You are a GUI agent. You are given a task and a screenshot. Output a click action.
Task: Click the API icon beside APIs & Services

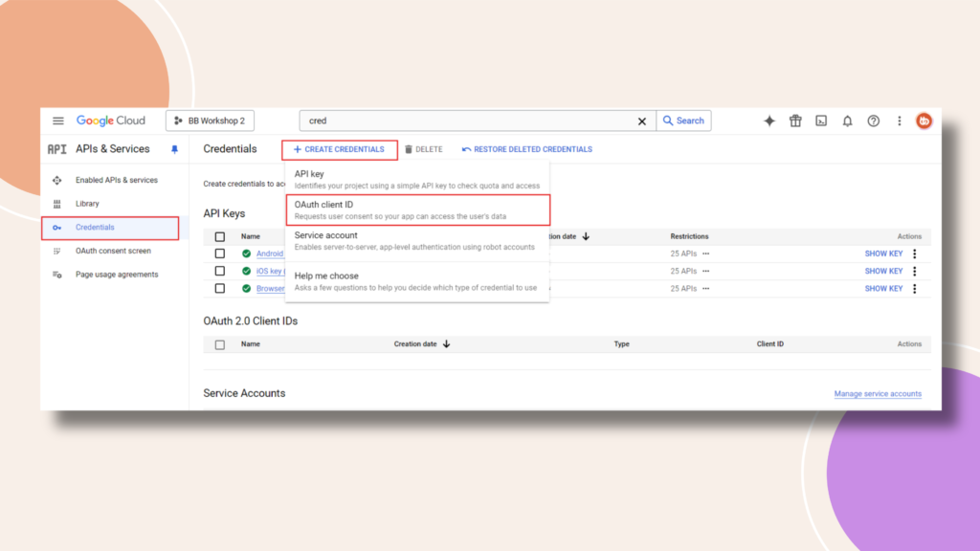click(x=56, y=149)
